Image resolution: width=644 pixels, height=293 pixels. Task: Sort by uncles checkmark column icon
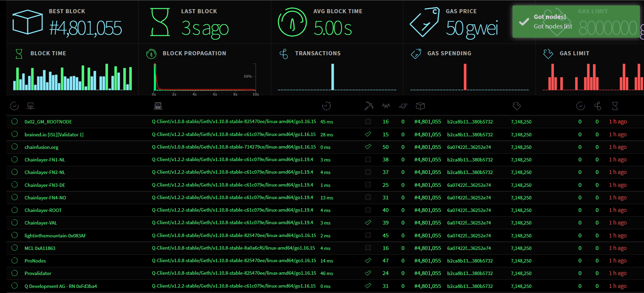[x=580, y=106]
